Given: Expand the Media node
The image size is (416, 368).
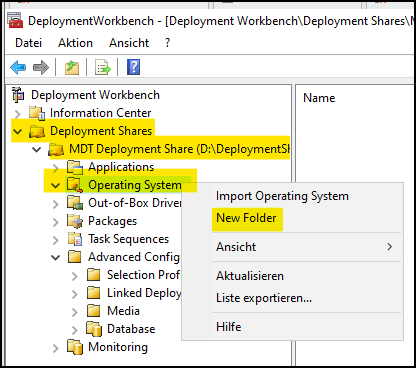Looking at the screenshot, I should (75, 312).
